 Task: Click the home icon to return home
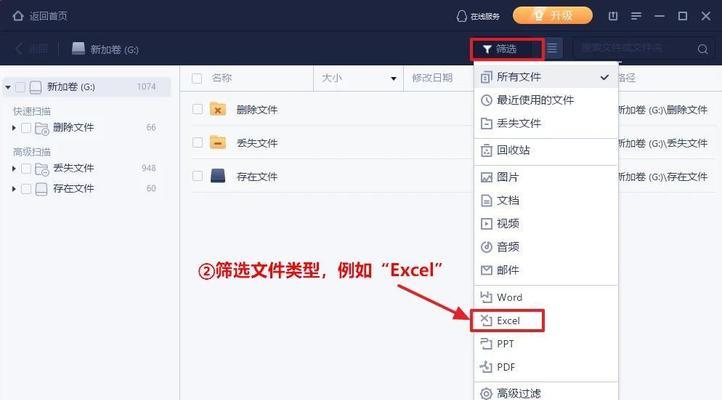(x=18, y=16)
